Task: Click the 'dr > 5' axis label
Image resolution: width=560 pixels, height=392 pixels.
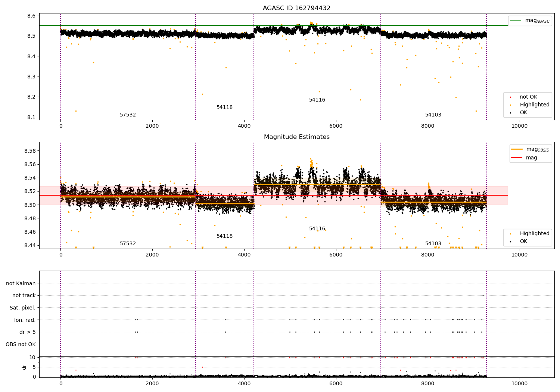Action: pyautogui.click(x=28, y=332)
